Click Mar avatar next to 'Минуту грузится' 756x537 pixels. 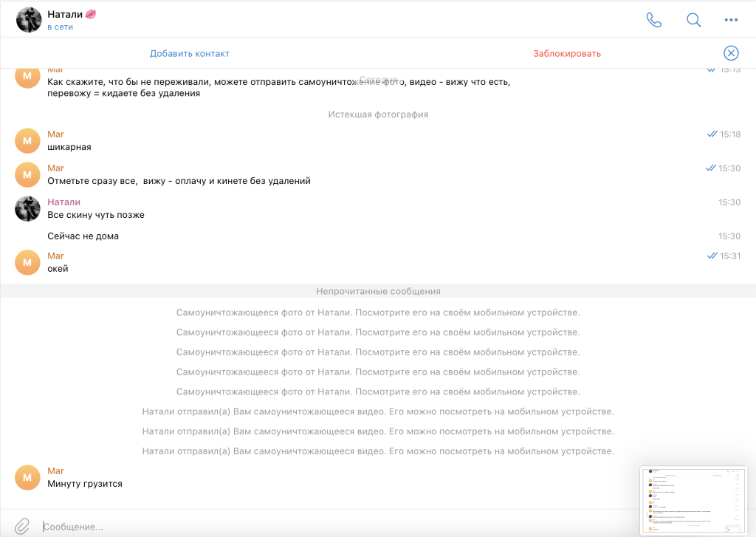pos(27,477)
